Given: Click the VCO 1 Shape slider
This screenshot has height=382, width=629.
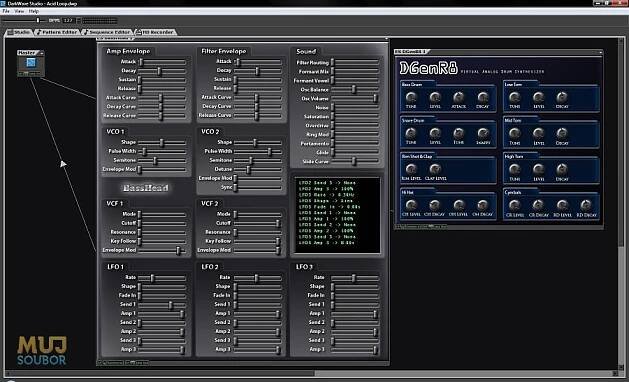Looking at the screenshot, I should click(162, 142).
